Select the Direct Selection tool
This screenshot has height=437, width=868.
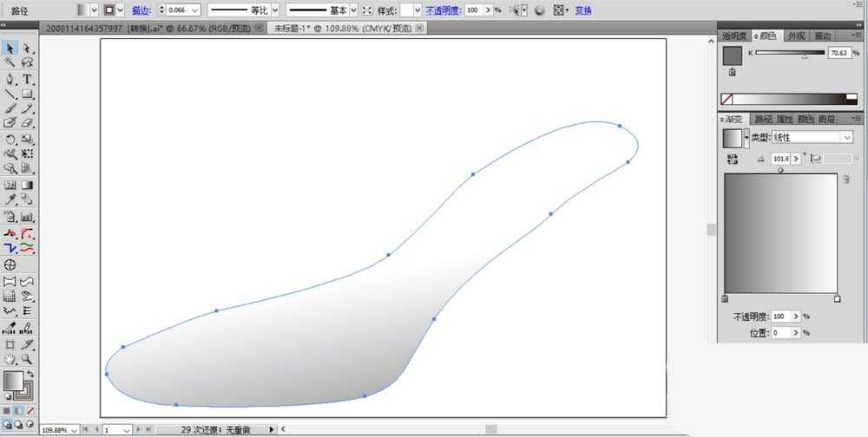pos(27,49)
